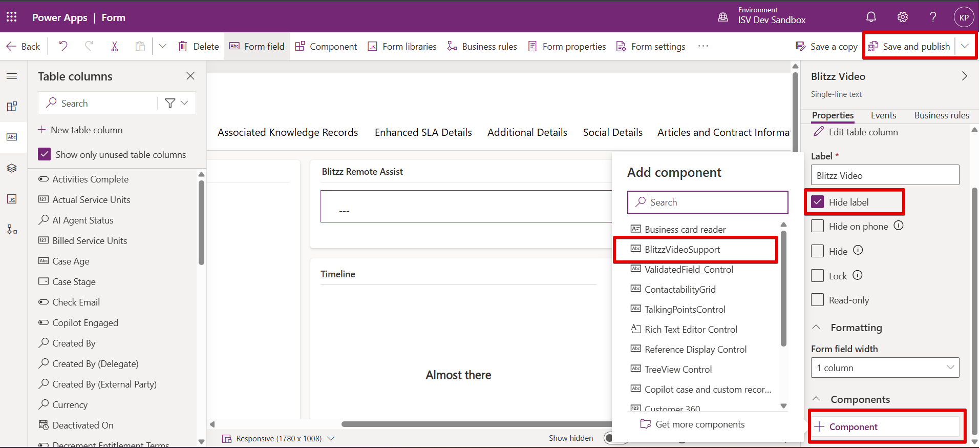The height and width of the screenshot is (448, 980).
Task: Check the Hide checkbox
Action: coord(818,251)
